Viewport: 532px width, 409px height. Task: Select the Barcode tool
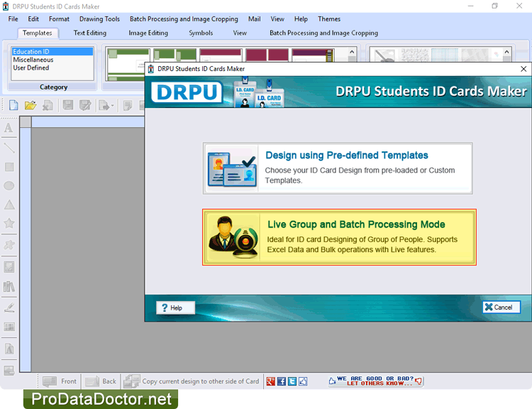click(x=9, y=327)
